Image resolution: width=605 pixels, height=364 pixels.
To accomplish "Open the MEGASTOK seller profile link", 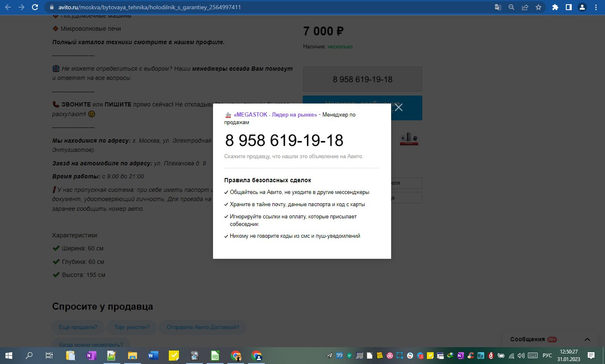I will 275,114.
